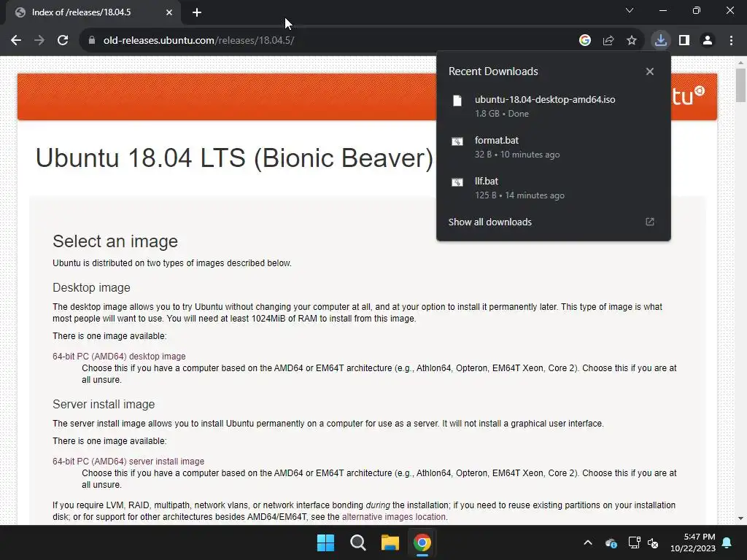Open the clock showing 5:47 PM
Viewport: 747px width, 560px height.
pyautogui.click(x=693, y=542)
